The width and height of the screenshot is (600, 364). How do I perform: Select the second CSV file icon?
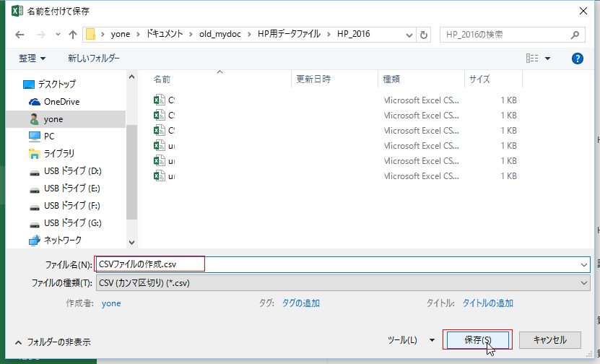tap(159, 116)
